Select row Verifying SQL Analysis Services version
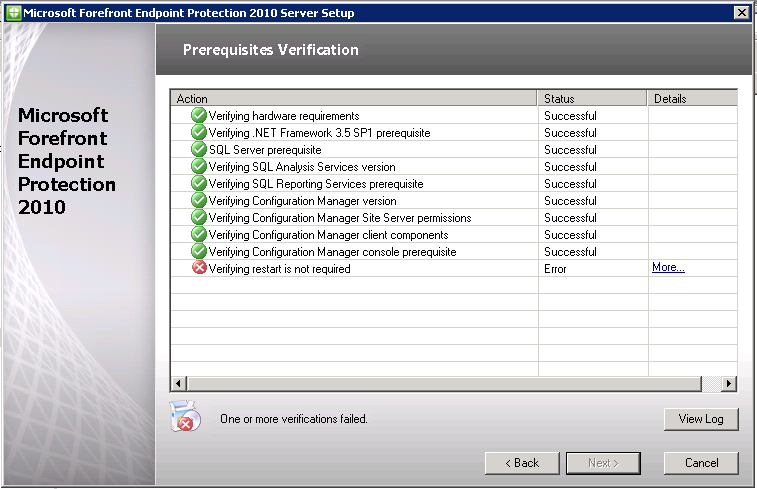Image resolution: width=757 pixels, height=489 pixels. pyautogui.click(x=454, y=166)
